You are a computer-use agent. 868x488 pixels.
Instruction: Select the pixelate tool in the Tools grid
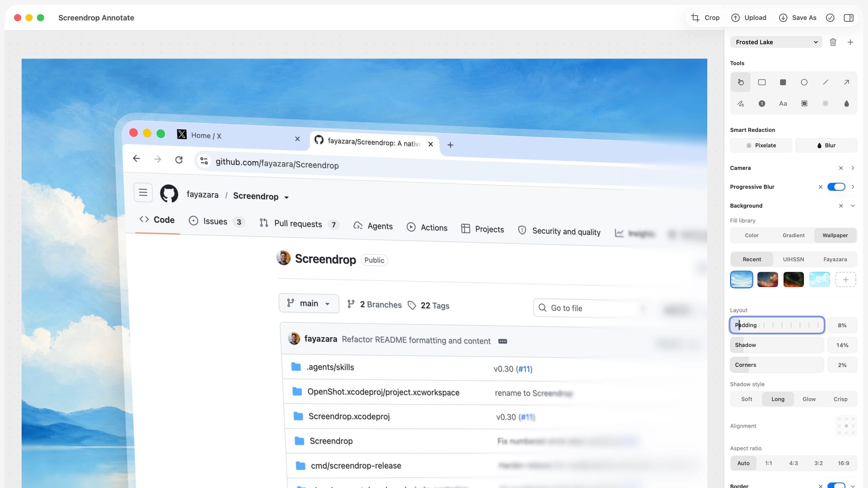[x=825, y=103]
